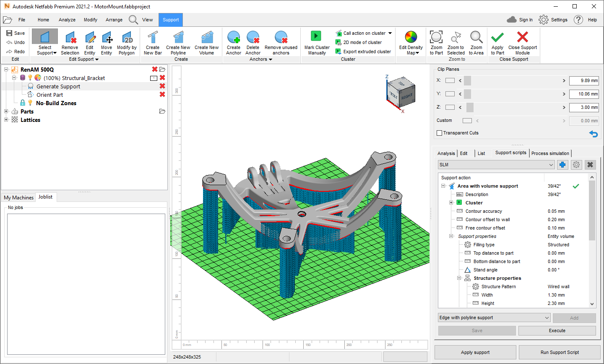Screen dimensions: 604x364
Task: Click Apply to Part checkmark
Action: (497, 37)
